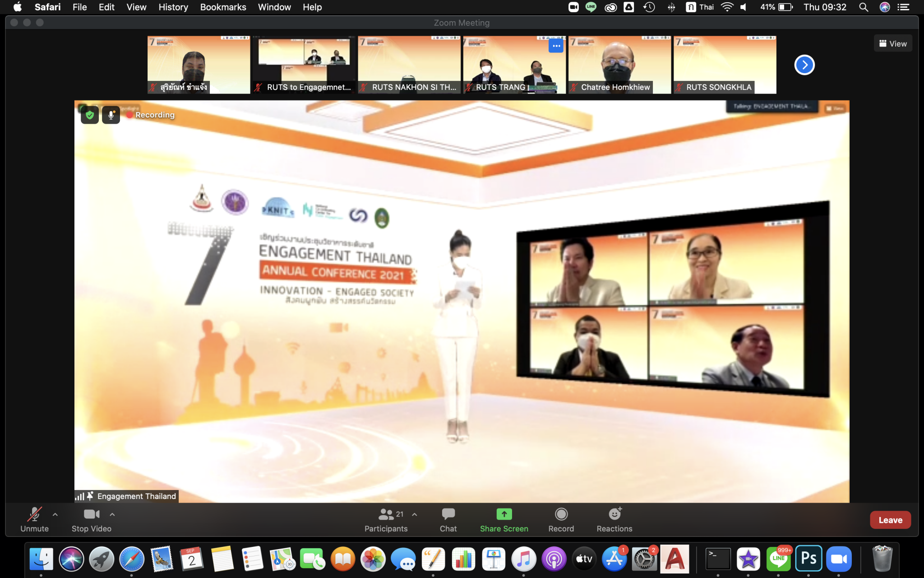The height and width of the screenshot is (578, 924).
Task: Open the Zoom menu bar status icon
Action: (x=573, y=7)
